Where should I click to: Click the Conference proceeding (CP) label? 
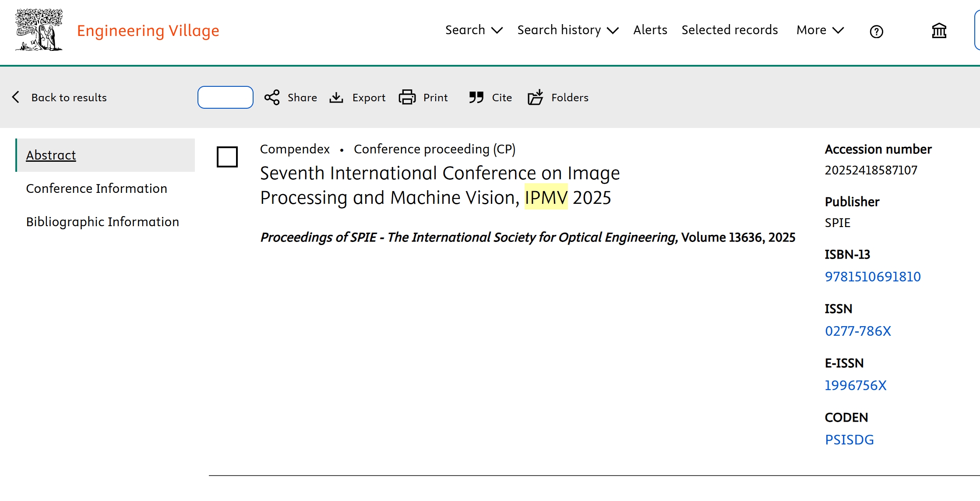tap(435, 149)
